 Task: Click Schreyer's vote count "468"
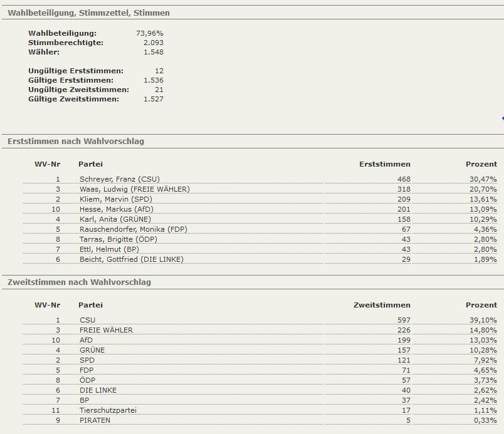pyautogui.click(x=404, y=179)
